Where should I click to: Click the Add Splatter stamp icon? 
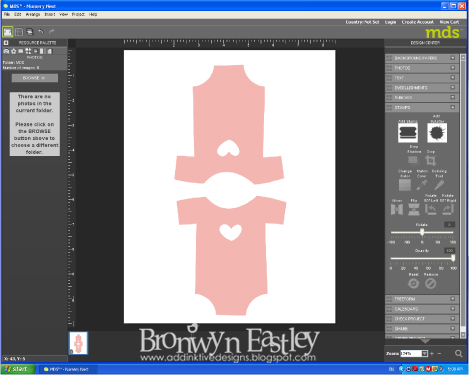[437, 132]
